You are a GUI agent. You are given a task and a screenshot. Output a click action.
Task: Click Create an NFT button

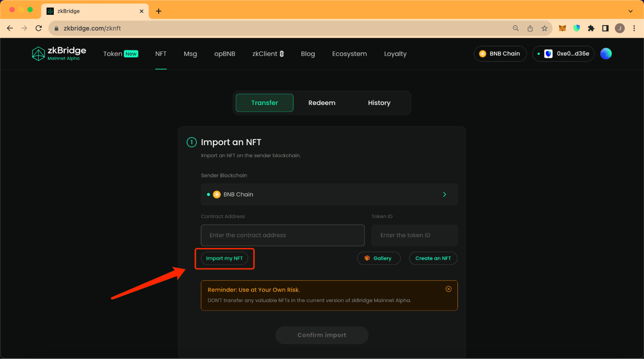click(433, 258)
